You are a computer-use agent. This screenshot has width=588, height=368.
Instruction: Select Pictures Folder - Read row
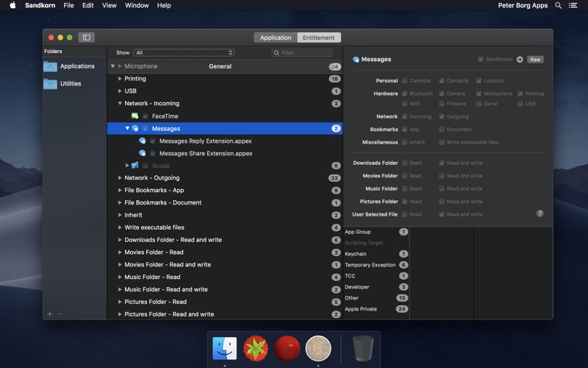225,302
